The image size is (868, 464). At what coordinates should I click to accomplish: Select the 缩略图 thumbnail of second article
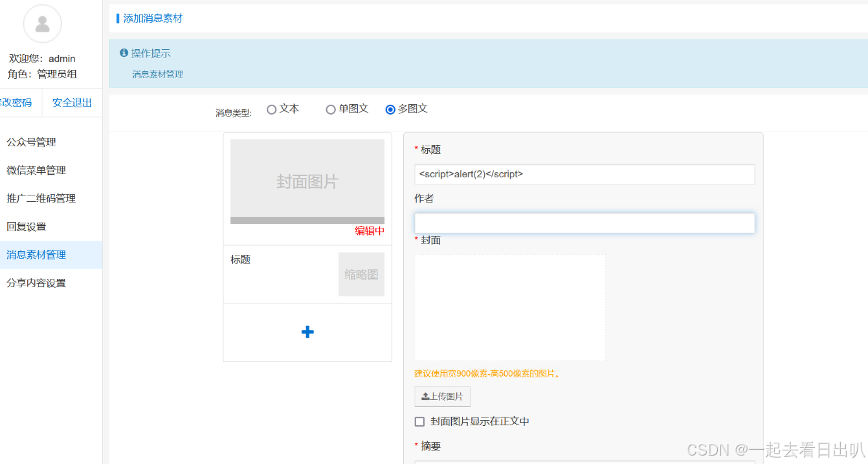point(361,274)
